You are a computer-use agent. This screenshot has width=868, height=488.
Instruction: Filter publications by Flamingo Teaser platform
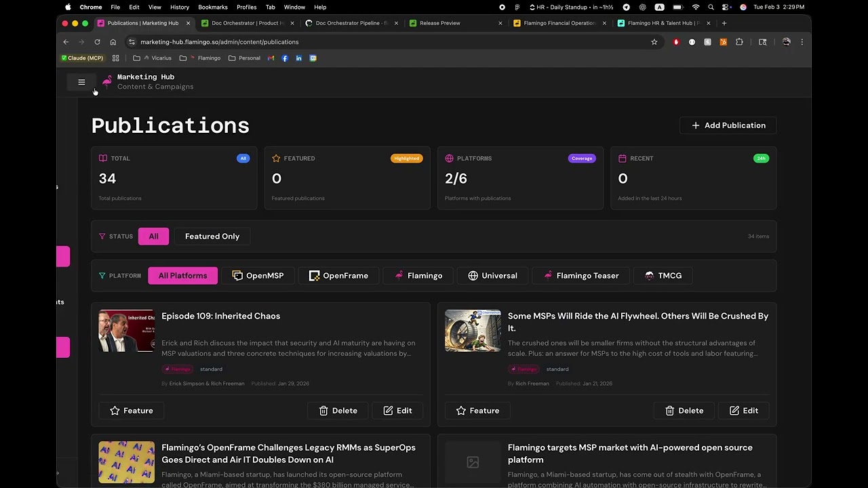pos(580,276)
